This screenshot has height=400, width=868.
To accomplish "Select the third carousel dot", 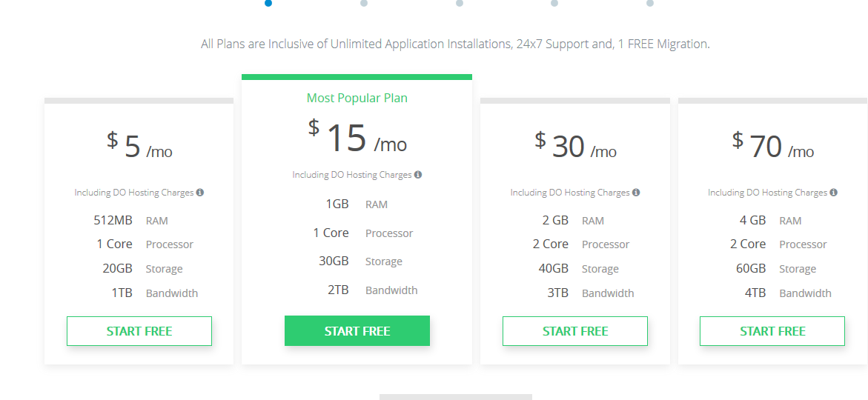I will click(460, 3).
